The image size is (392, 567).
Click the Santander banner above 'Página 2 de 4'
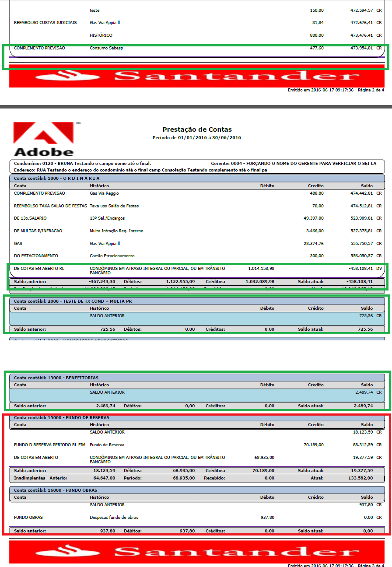(x=197, y=76)
